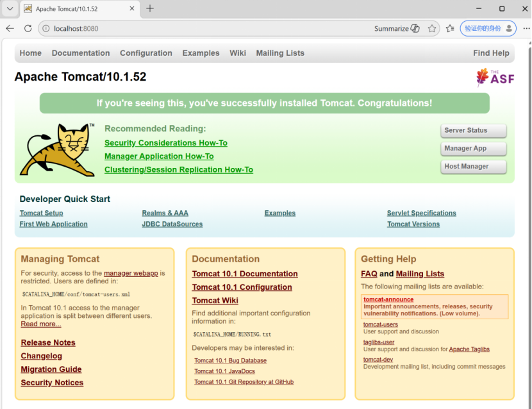Open Apache Taglibs link
The height and width of the screenshot is (409, 532).
point(469,349)
